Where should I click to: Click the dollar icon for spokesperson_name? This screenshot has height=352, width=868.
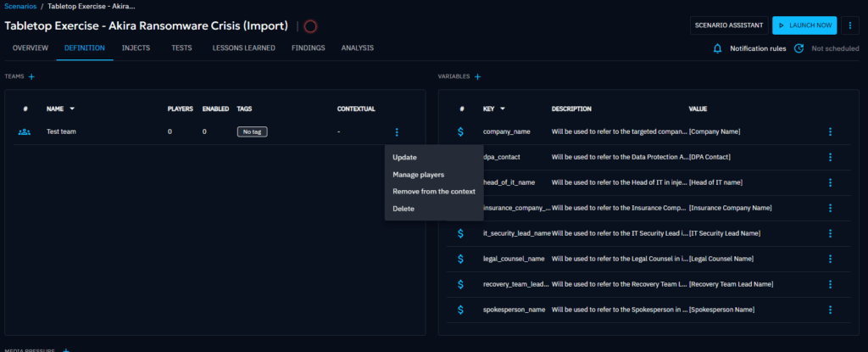tap(460, 310)
